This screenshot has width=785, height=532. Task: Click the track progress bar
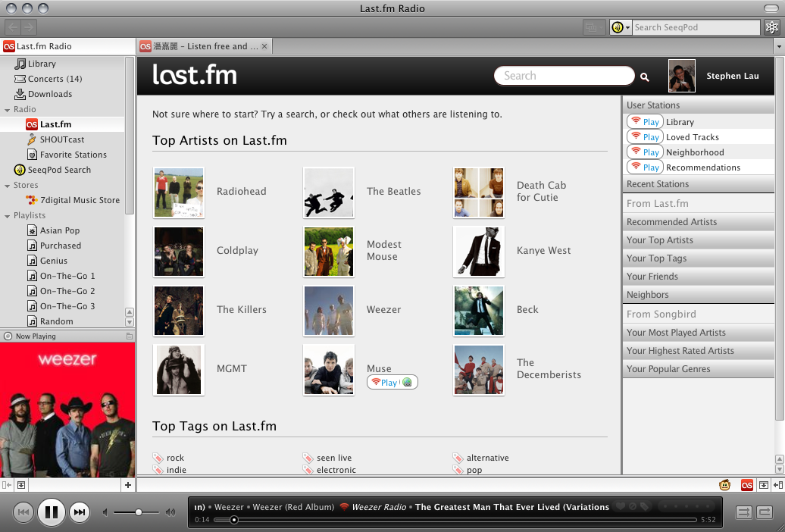tap(455, 520)
